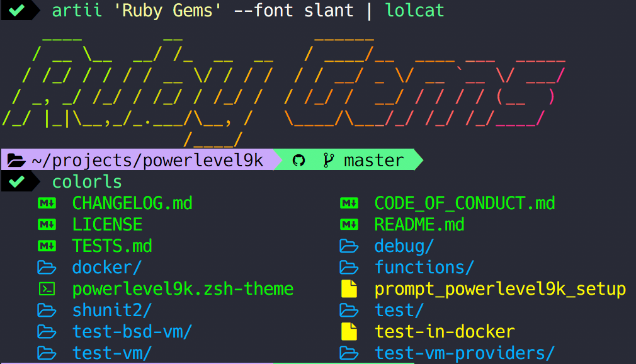Click the colorls command text
Screen dimensions: 636x364
pos(87,182)
